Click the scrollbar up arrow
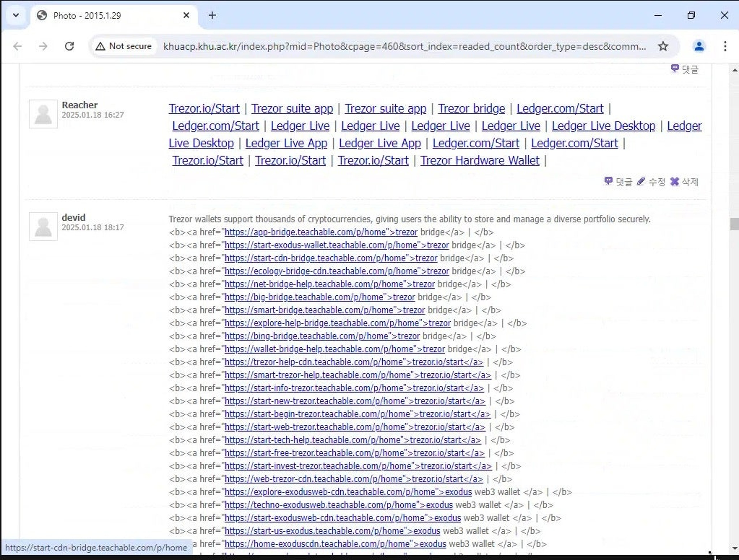 coord(734,70)
